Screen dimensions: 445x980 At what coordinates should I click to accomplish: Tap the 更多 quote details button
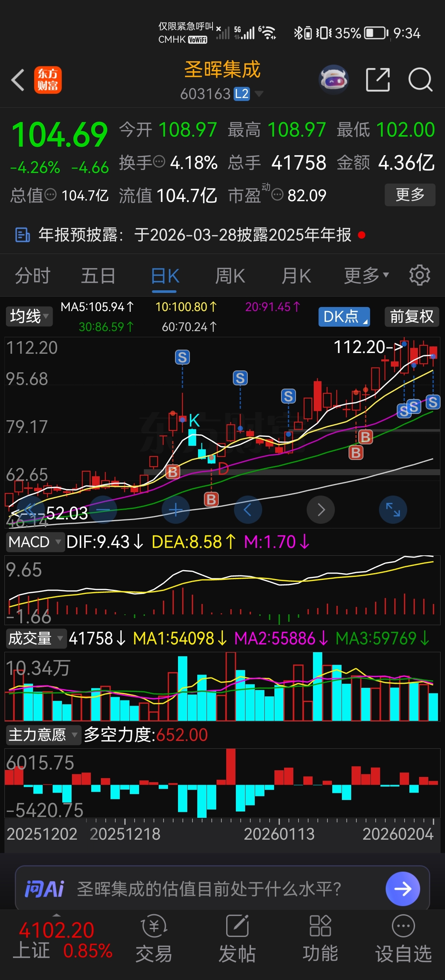pyautogui.click(x=410, y=195)
